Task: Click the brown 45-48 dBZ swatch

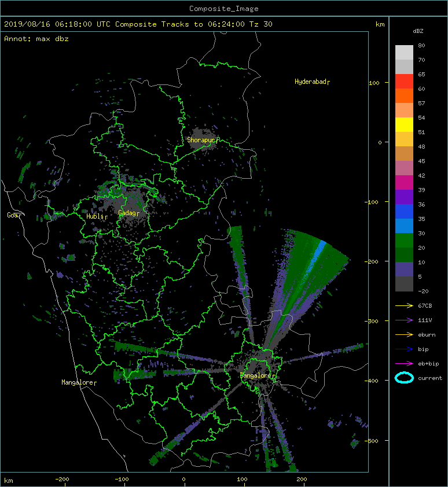Action: (x=404, y=154)
